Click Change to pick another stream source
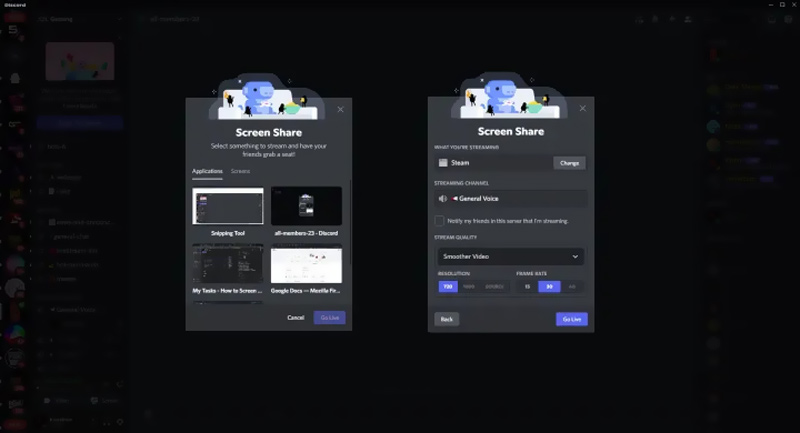 569,162
